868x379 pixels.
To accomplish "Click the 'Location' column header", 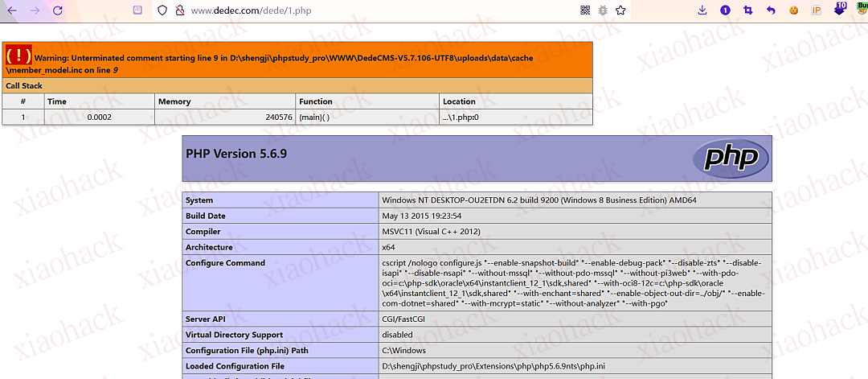I will (516, 101).
